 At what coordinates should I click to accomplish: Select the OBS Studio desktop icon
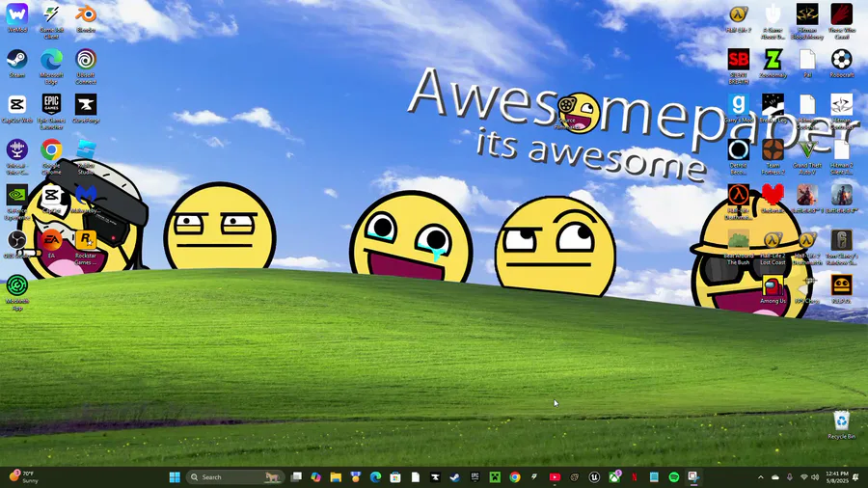17,245
